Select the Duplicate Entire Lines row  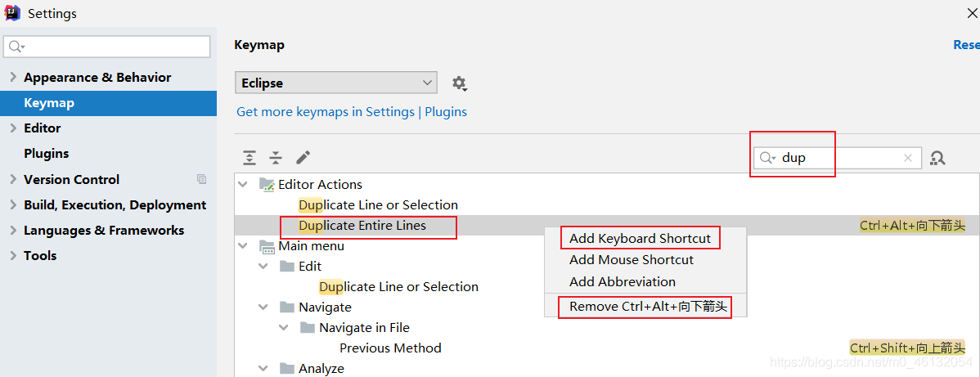click(x=607, y=226)
